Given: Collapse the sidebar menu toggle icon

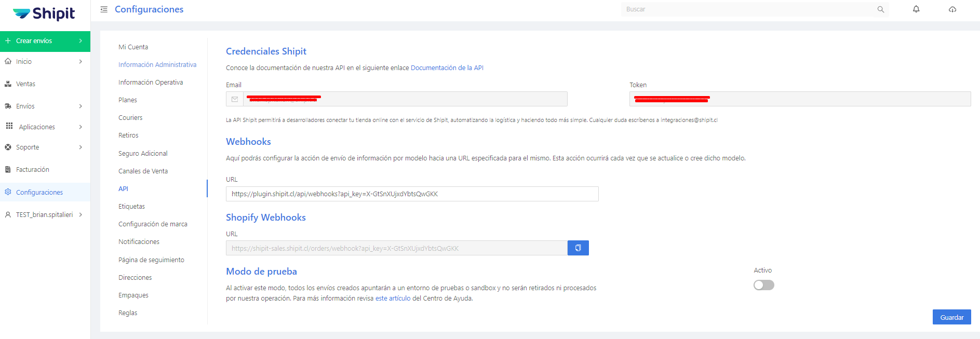Looking at the screenshot, I should click(104, 9).
